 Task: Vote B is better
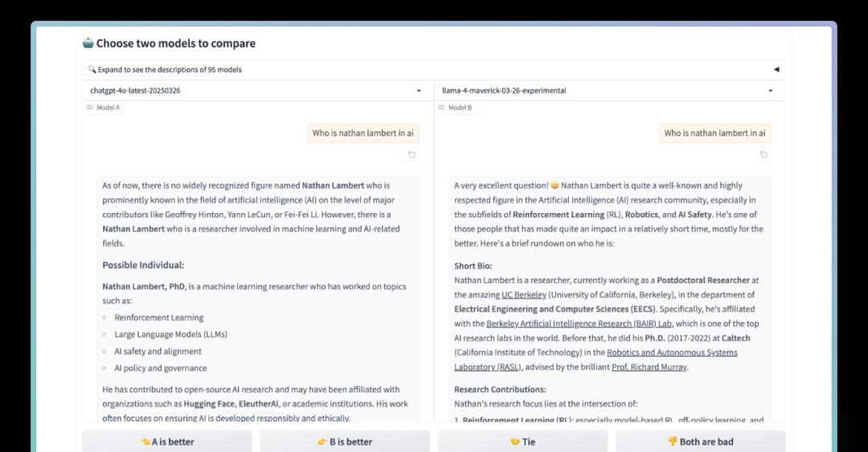(x=345, y=442)
